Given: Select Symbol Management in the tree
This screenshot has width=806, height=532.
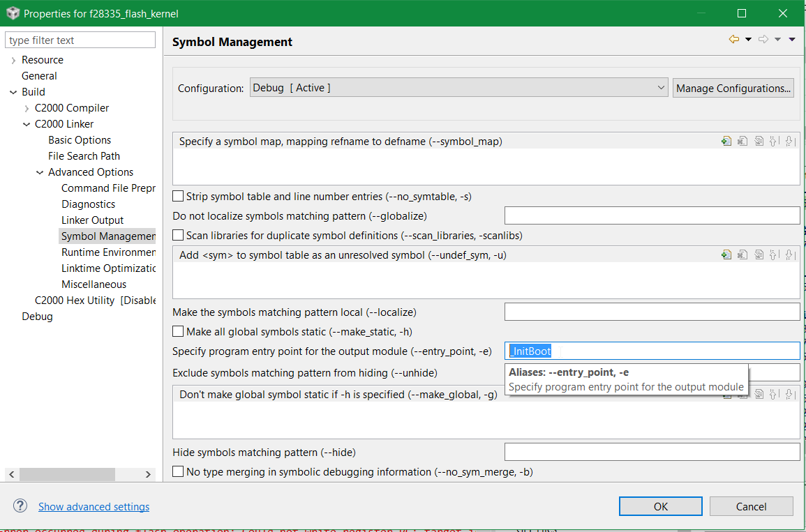Looking at the screenshot, I should [x=108, y=236].
